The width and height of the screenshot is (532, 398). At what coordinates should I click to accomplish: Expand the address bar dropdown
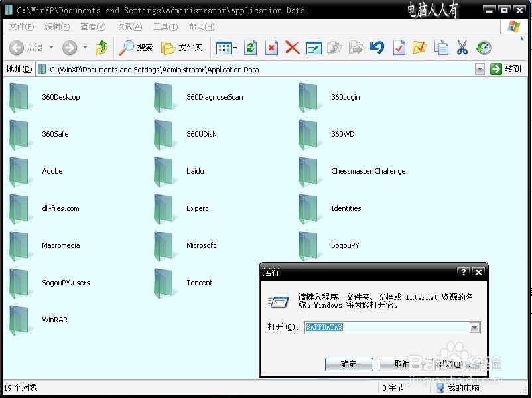(480, 70)
